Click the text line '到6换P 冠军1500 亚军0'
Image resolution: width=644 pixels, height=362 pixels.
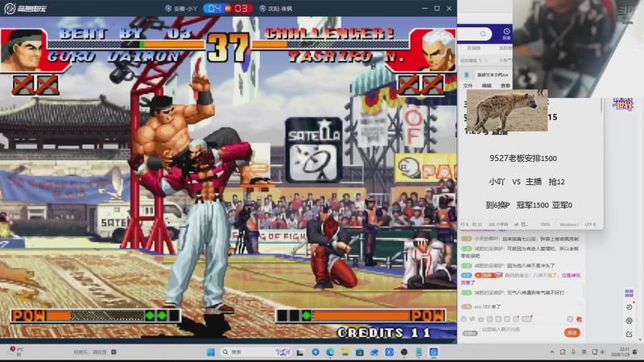click(x=529, y=205)
